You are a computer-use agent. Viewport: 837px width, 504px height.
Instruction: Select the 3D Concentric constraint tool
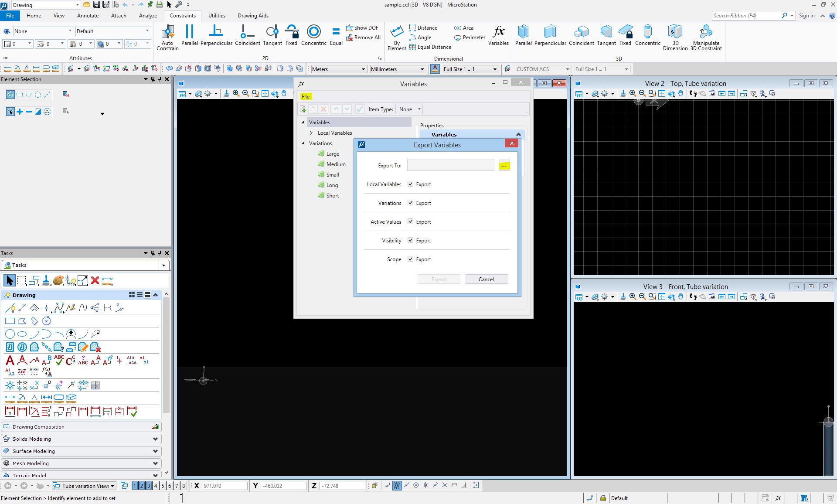[647, 35]
